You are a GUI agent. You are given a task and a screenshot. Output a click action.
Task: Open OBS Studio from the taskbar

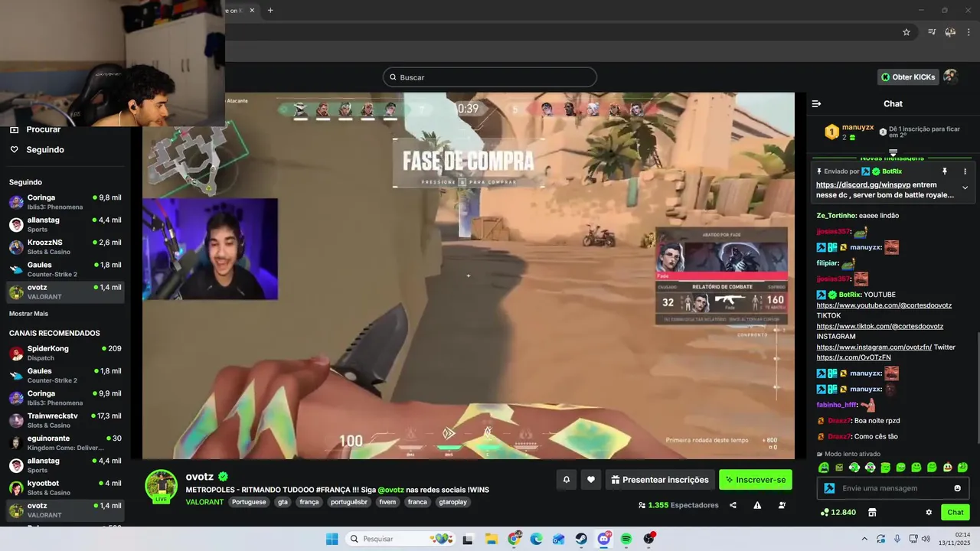tap(649, 539)
